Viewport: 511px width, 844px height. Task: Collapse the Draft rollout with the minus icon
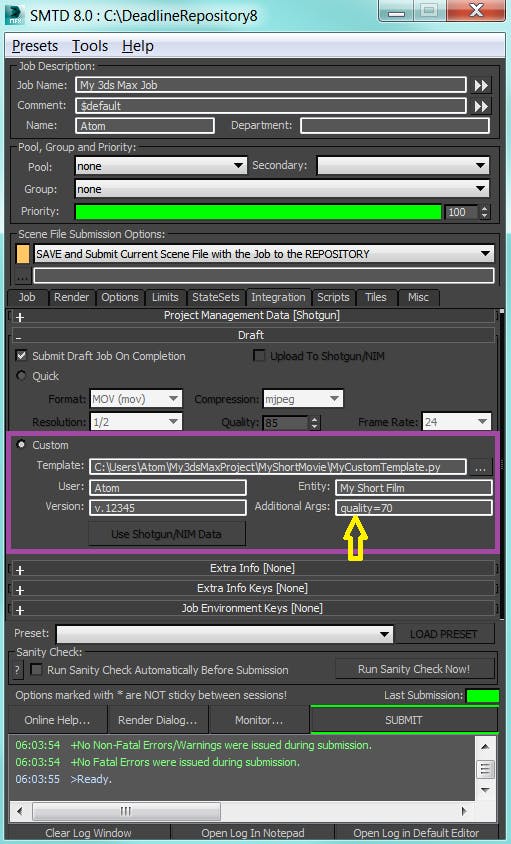tap(19, 336)
